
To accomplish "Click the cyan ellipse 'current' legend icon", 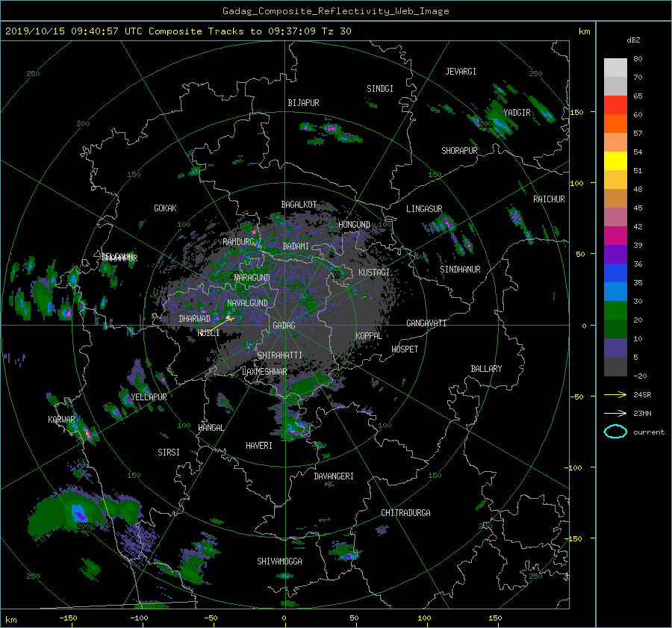I will [x=615, y=432].
